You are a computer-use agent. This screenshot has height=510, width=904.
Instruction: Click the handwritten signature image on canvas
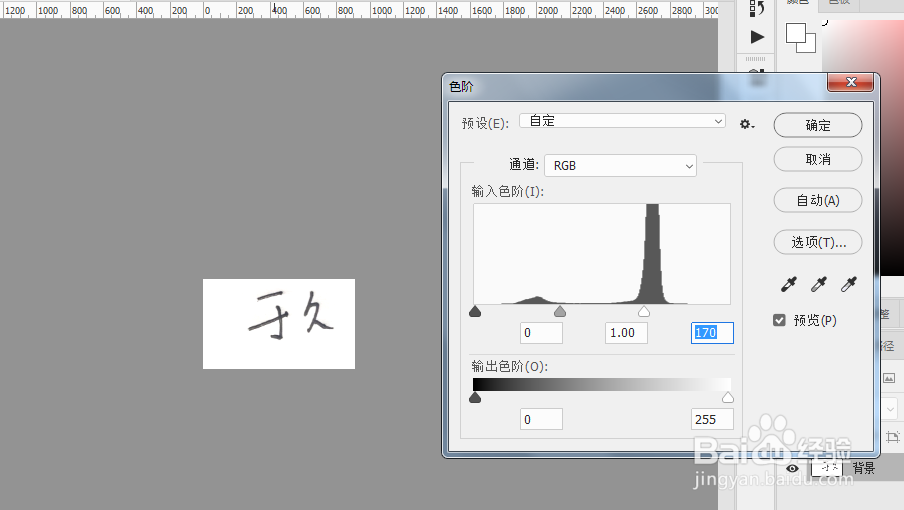pyautogui.click(x=279, y=324)
